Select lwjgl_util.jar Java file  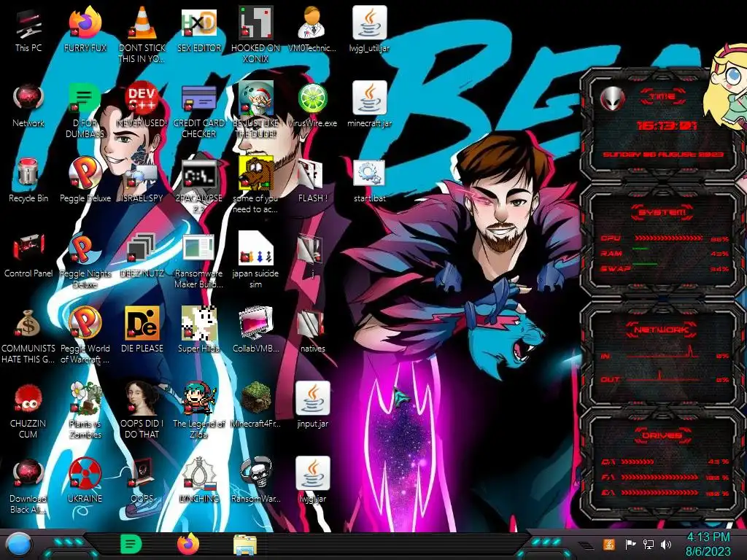tap(369, 31)
